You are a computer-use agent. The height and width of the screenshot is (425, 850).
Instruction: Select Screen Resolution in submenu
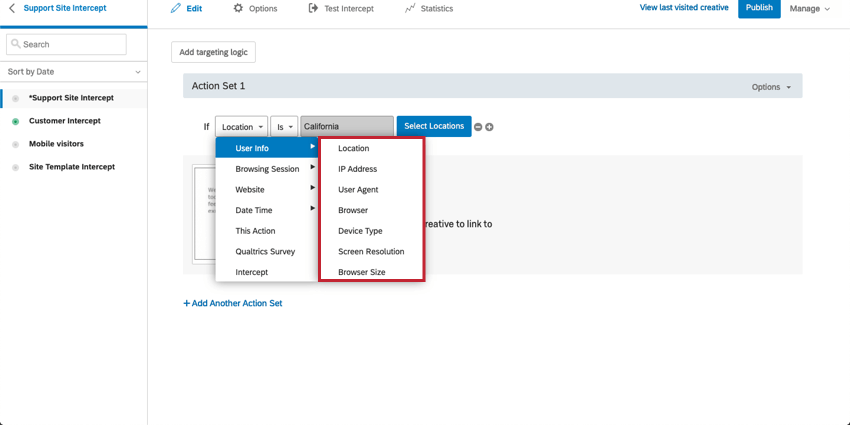(371, 251)
